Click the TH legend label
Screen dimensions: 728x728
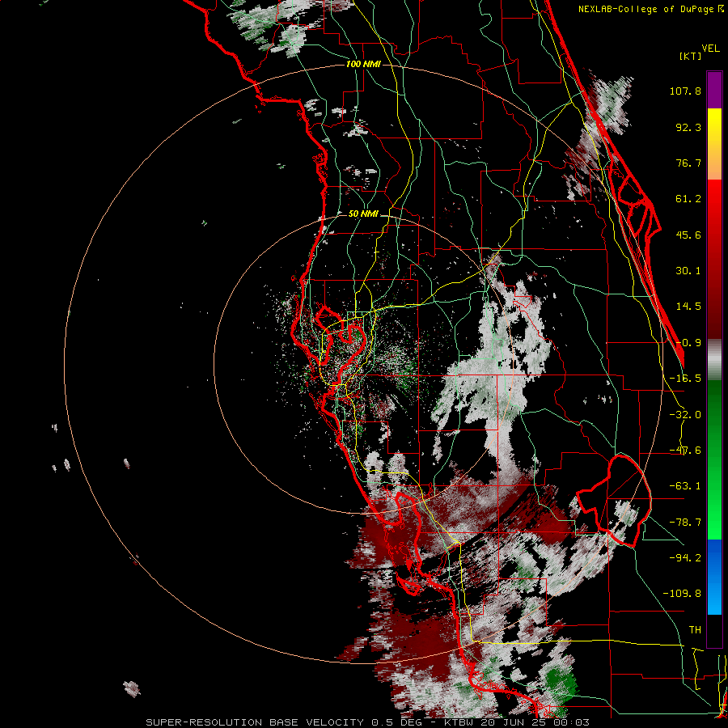pos(695,630)
